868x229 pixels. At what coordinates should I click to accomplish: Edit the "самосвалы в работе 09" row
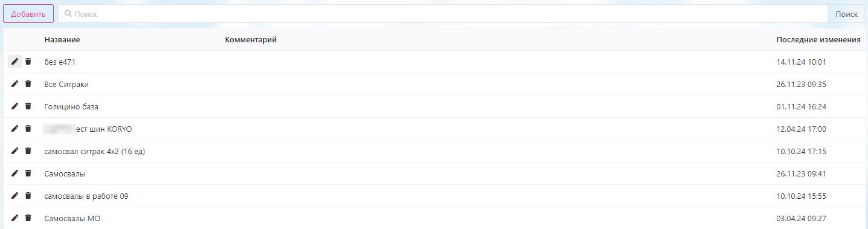[15, 196]
